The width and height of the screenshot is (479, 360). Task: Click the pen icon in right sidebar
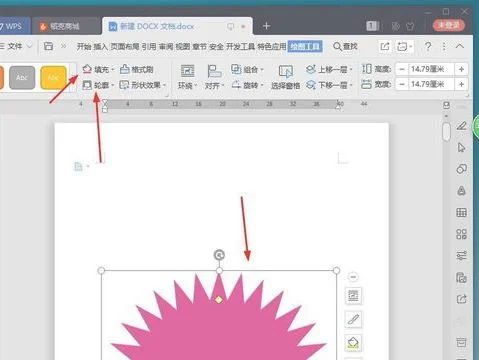462,126
